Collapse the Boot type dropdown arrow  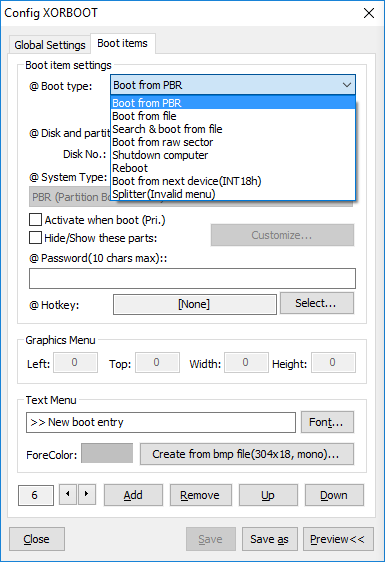(347, 85)
